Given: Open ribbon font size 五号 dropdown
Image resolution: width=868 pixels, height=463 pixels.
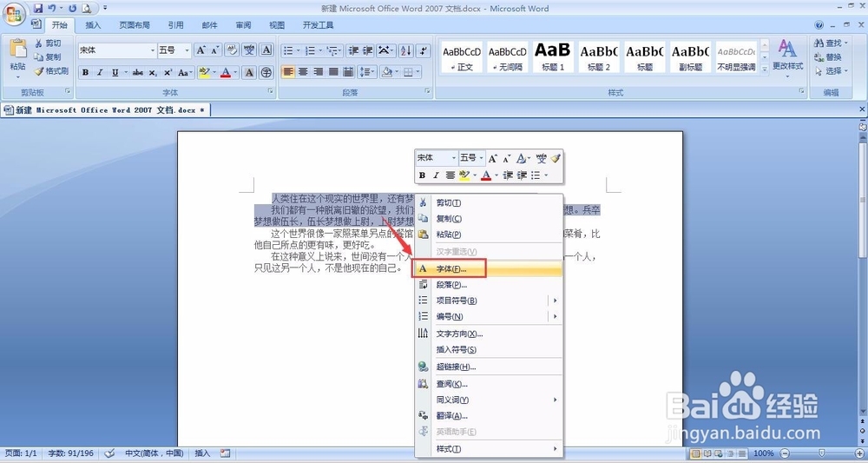Looking at the screenshot, I should coord(187,50).
